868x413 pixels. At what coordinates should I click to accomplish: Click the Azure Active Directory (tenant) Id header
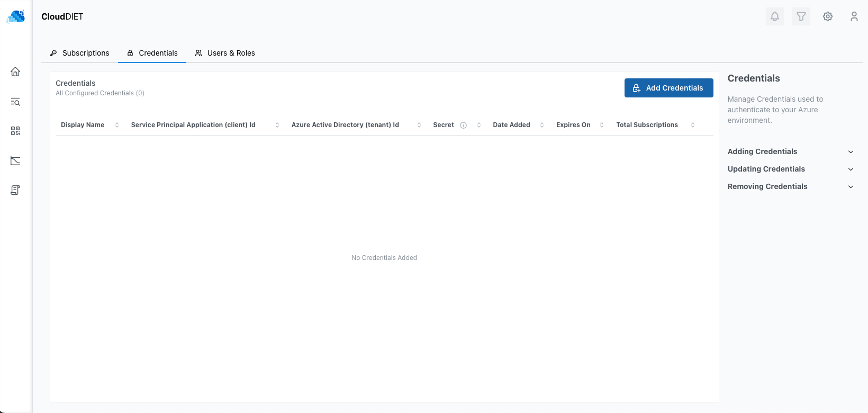(345, 125)
